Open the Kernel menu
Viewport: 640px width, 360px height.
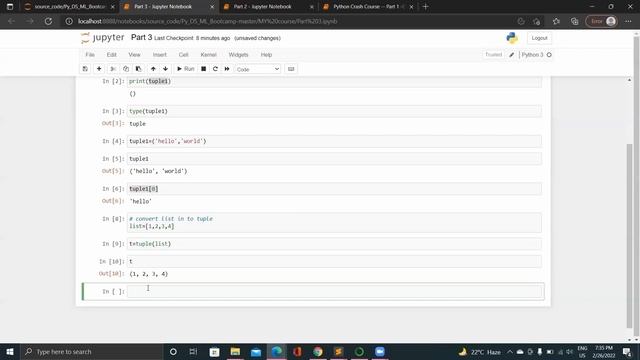click(x=208, y=55)
